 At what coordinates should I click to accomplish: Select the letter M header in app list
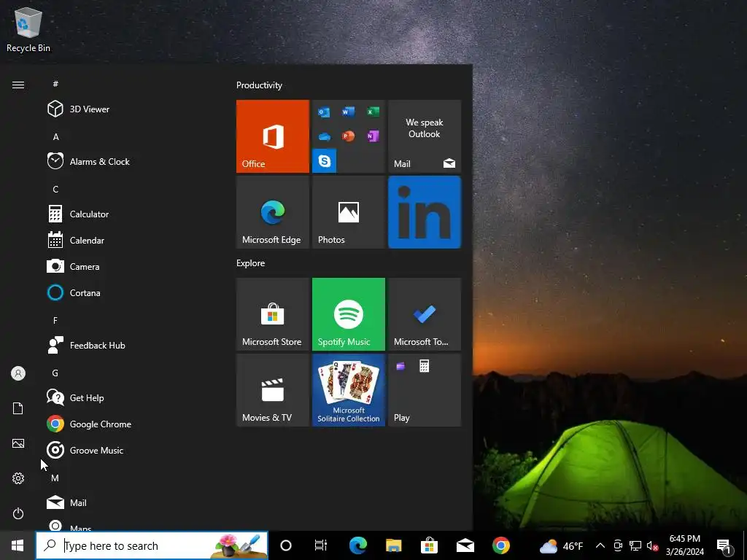coord(55,478)
